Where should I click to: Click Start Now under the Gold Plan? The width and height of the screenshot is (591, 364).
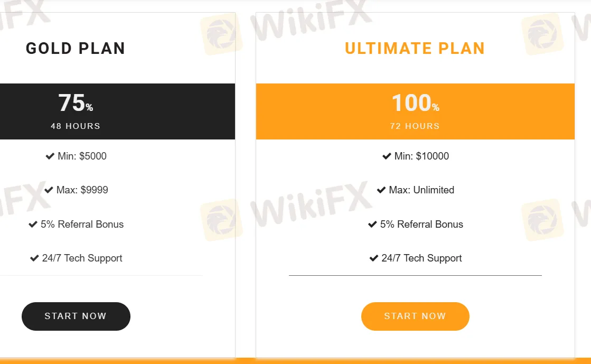coord(76,316)
